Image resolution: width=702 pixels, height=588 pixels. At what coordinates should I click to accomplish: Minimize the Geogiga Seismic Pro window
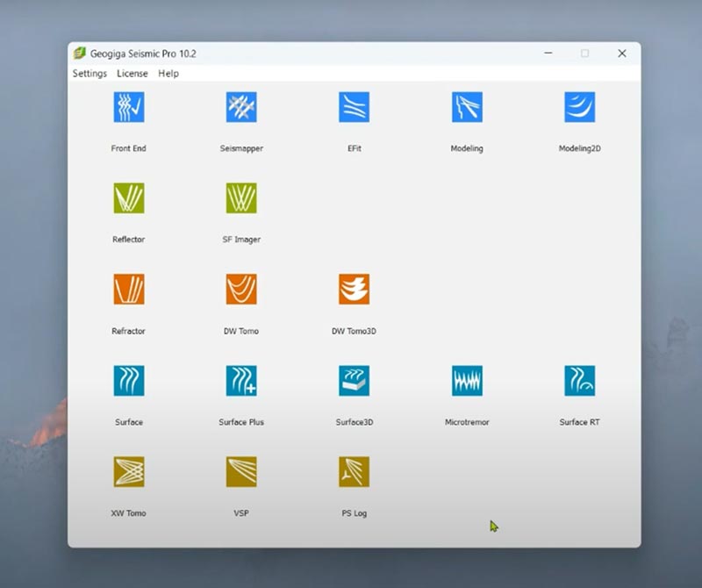[x=548, y=54]
